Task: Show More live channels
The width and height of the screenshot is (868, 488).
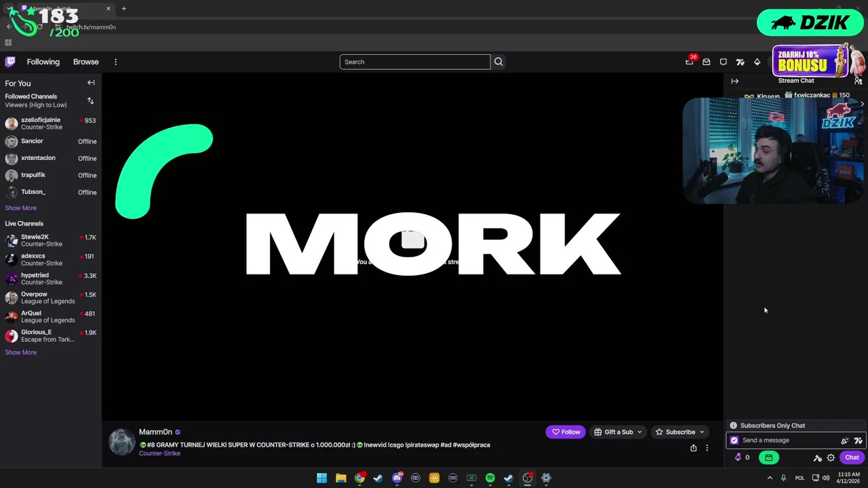Action: 21,352
